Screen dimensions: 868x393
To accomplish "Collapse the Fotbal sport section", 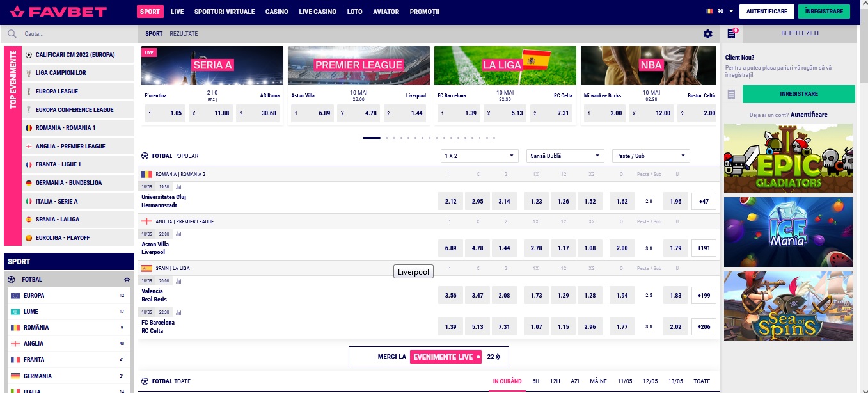I will click(x=127, y=280).
